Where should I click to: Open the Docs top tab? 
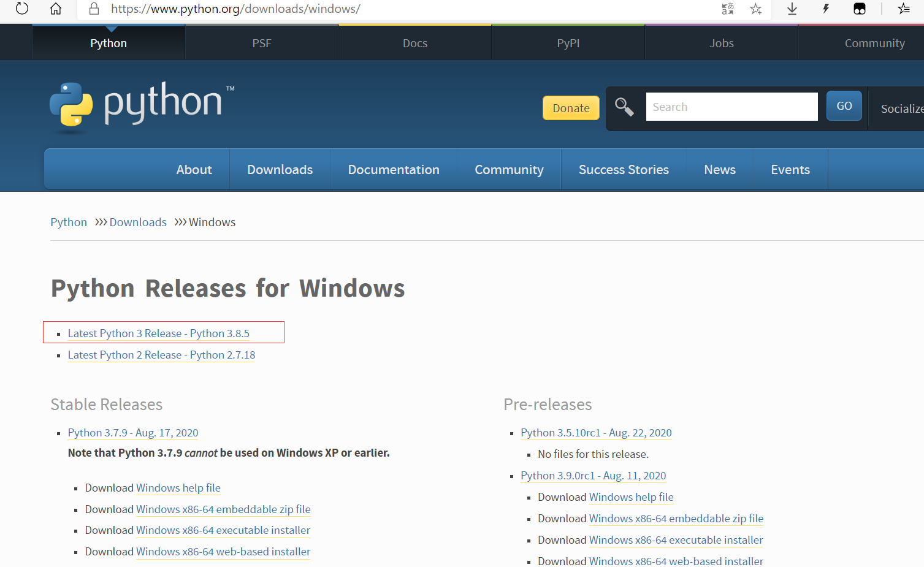click(x=415, y=43)
